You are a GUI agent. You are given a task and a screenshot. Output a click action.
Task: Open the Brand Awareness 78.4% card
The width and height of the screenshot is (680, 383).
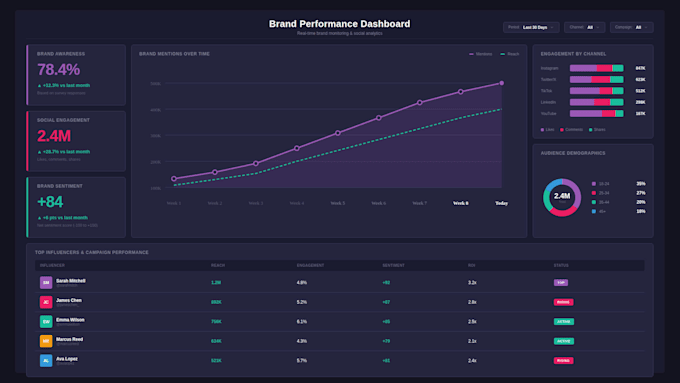pos(76,75)
